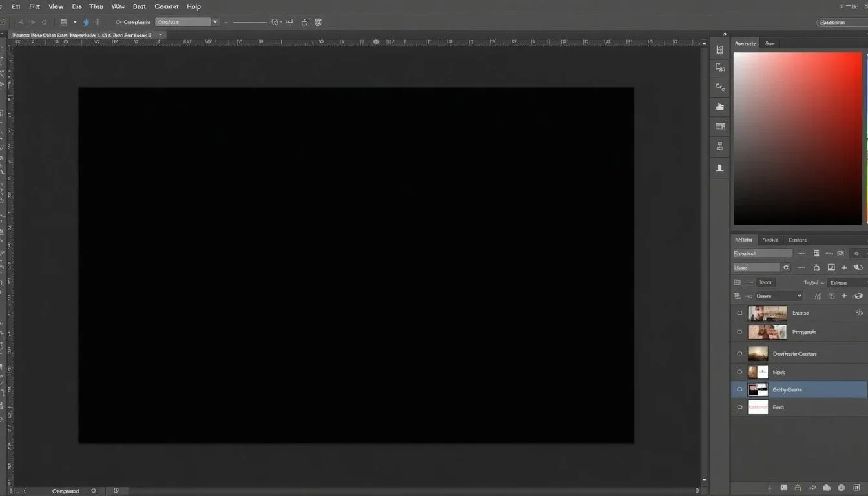Click the first text field in the layers panel
This screenshot has width=868, height=496.
tap(763, 253)
